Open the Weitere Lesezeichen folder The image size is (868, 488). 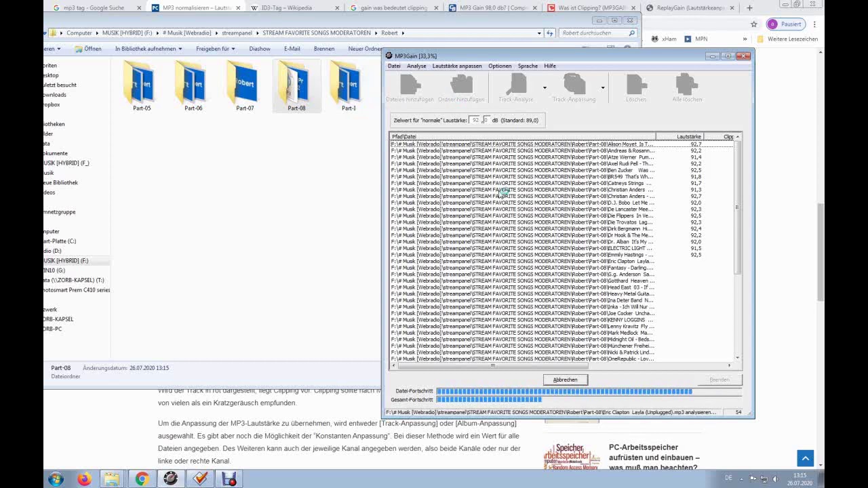[788, 39]
